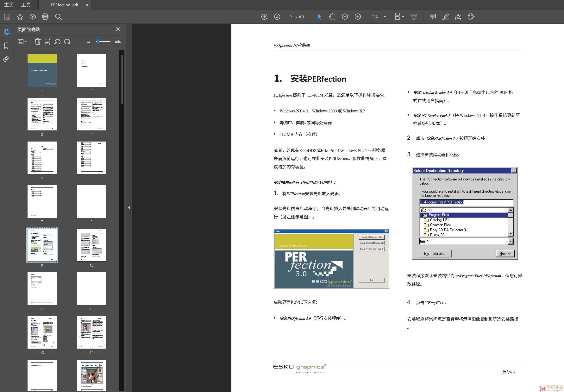Click the stamp/share tool icon
This screenshot has width=564, height=392.
pos(471,17)
